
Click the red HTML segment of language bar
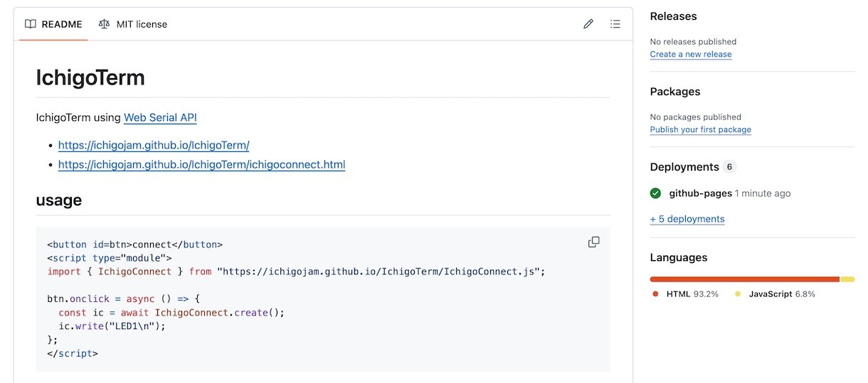[x=745, y=279]
